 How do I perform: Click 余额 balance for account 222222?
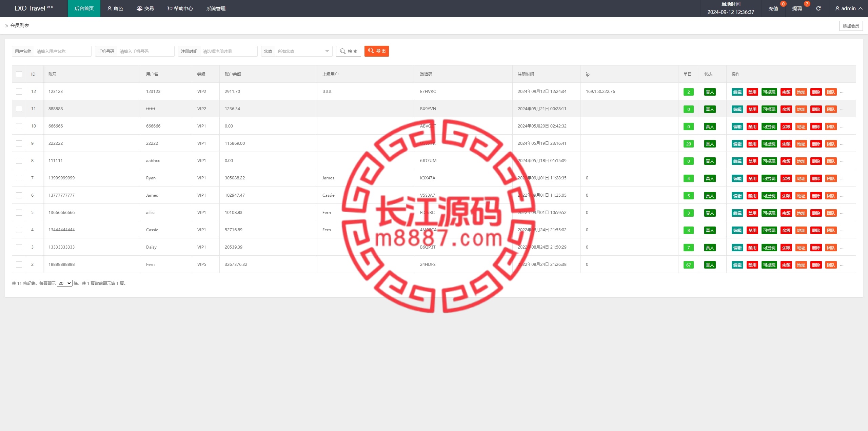(786, 144)
